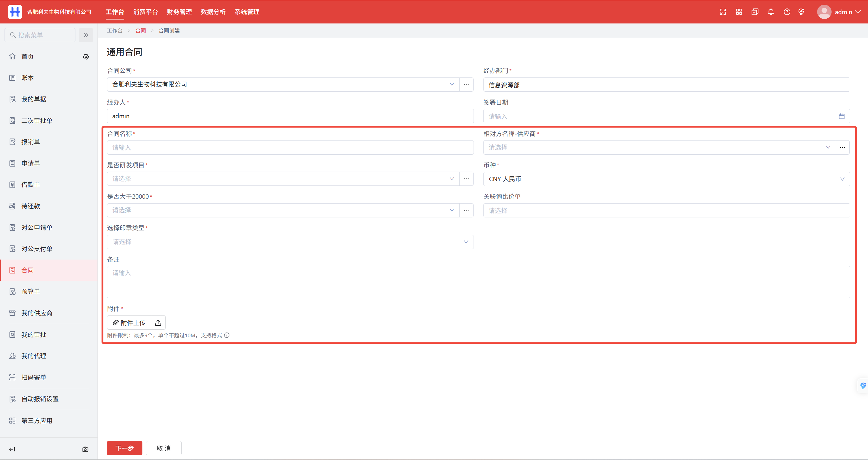Open the calendar icon in 签署日期 field
This screenshot has height=460, width=868.
[841, 116]
